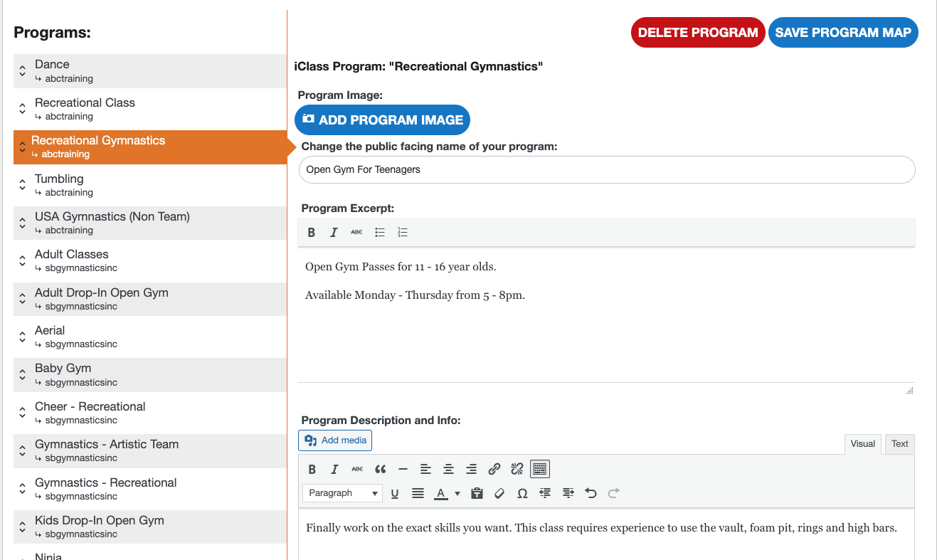This screenshot has height=560, width=937.
Task: Toggle the toolbar kitchen sink button
Action: tap(540, 469)
